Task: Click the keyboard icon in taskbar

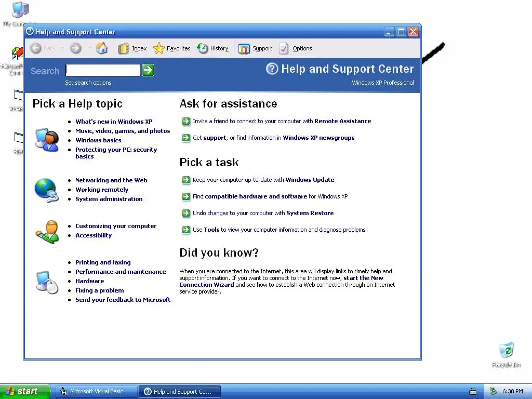Action: [x=473, y=392]
